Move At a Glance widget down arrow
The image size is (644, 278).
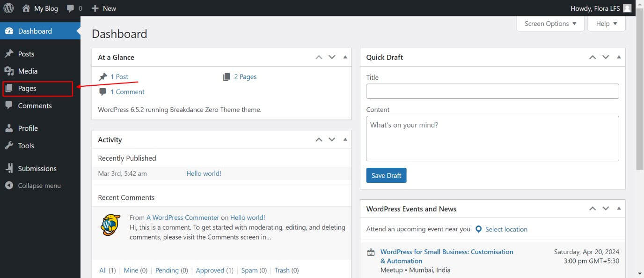coord(332,57)
